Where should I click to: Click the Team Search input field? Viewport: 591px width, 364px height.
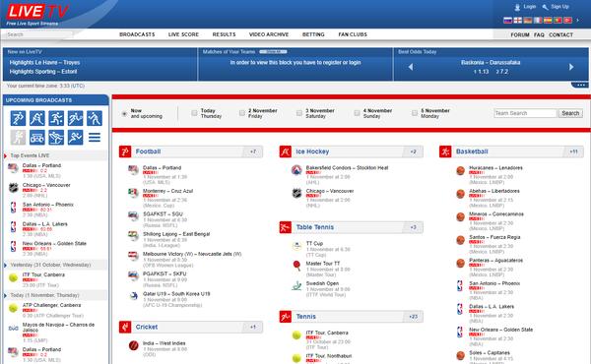coord(525,113)
